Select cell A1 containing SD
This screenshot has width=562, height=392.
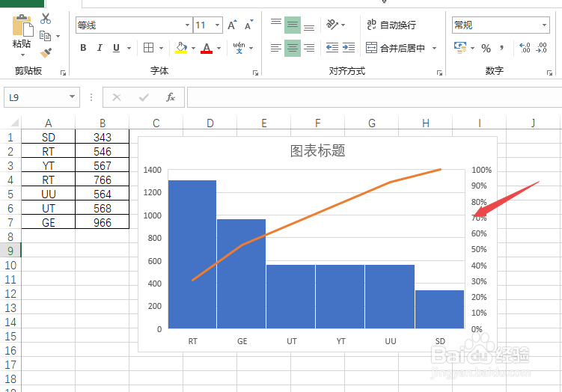coord(49,137)
